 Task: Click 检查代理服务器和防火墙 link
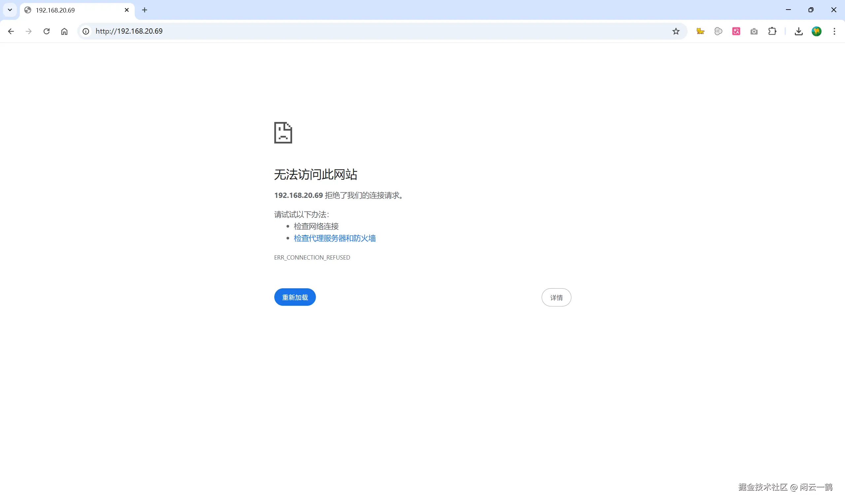[334, 238]
